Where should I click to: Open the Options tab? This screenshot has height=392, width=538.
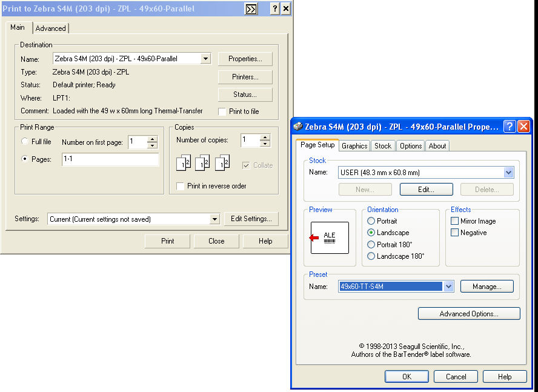pyautogui.click(x=411, y=146)
